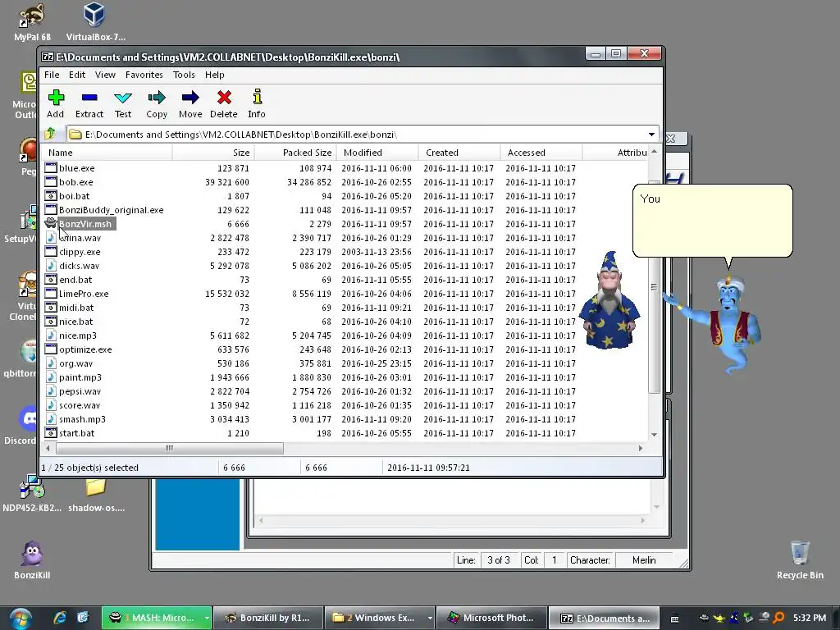Viewport: 840px width, 630px height.
Task: Open the MyPal 68 desktop icon
Action: [32, 22]
